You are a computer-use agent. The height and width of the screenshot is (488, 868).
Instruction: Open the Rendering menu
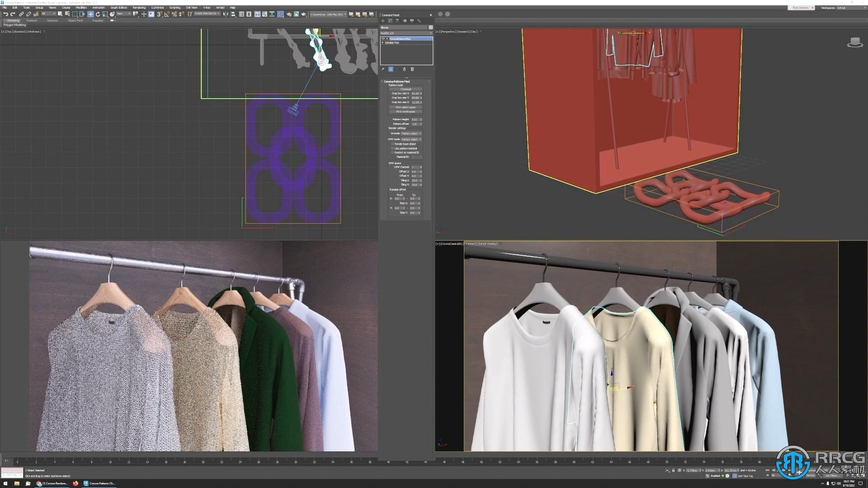(139, 7)
